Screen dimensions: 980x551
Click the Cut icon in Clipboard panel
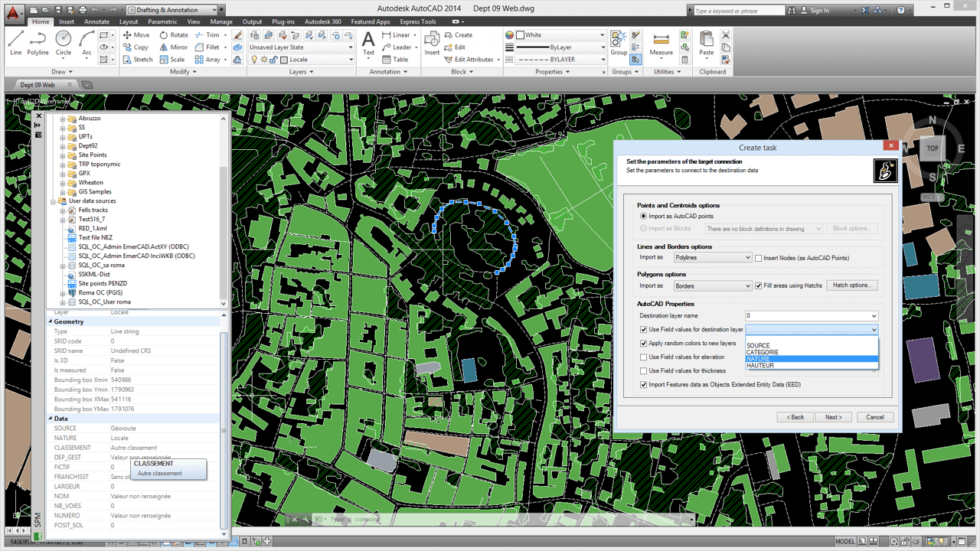[x=726, y=35]
